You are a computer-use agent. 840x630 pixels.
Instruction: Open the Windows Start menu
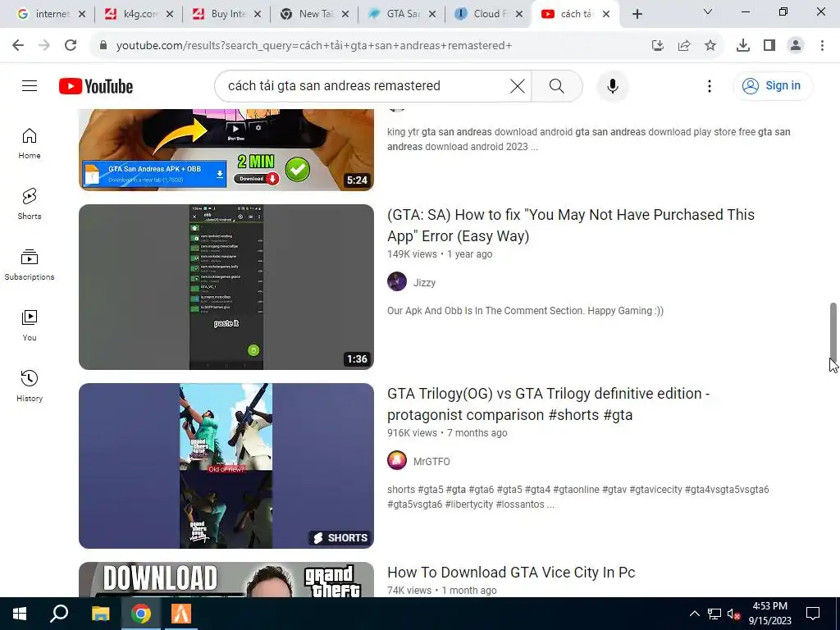click(20, 614)
